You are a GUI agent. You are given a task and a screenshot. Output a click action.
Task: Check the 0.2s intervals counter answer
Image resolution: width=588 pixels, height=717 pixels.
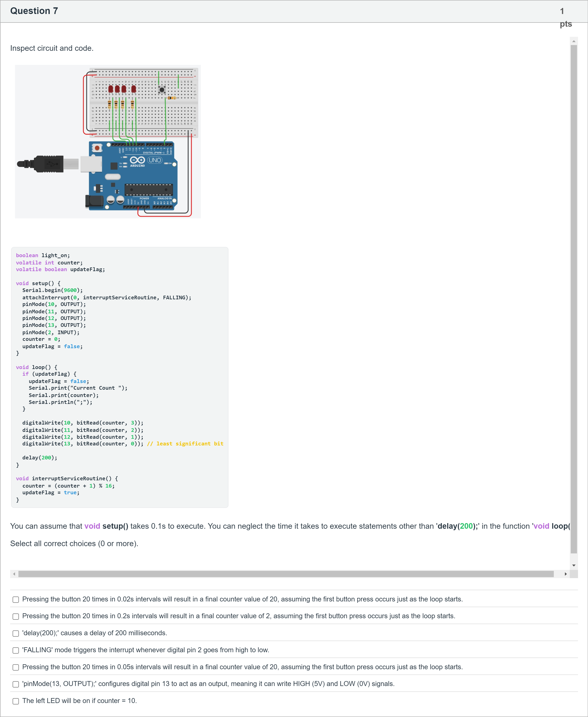tap(15, 617)
